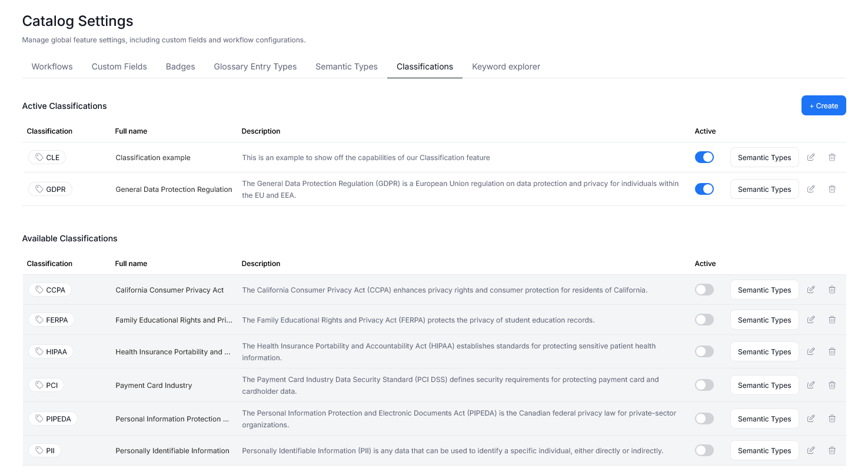
Task: Edit the HIPAA classification entry
Action: 811,351
